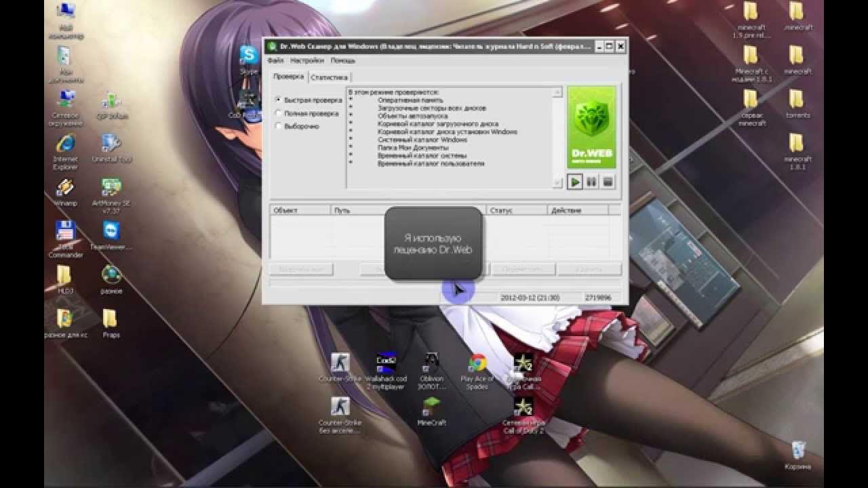This screenshot has width=868, height=488.
Task: Open the Корзина recycle bin
Action: (799, 455)
